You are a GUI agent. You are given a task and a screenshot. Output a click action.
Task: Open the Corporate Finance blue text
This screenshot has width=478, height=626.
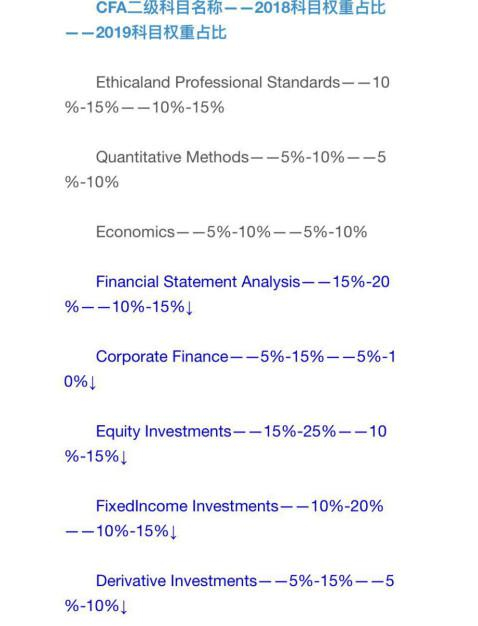(x=162, y=357)
